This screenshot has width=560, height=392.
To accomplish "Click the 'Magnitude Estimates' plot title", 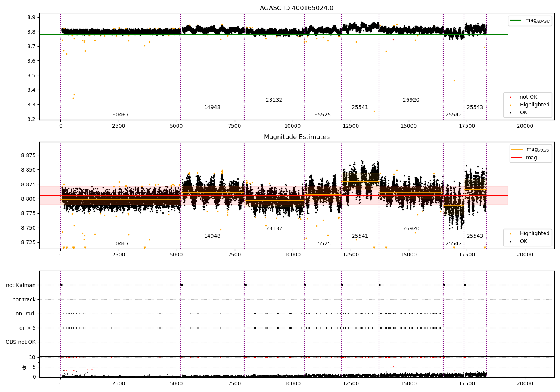I will [296, 137].
